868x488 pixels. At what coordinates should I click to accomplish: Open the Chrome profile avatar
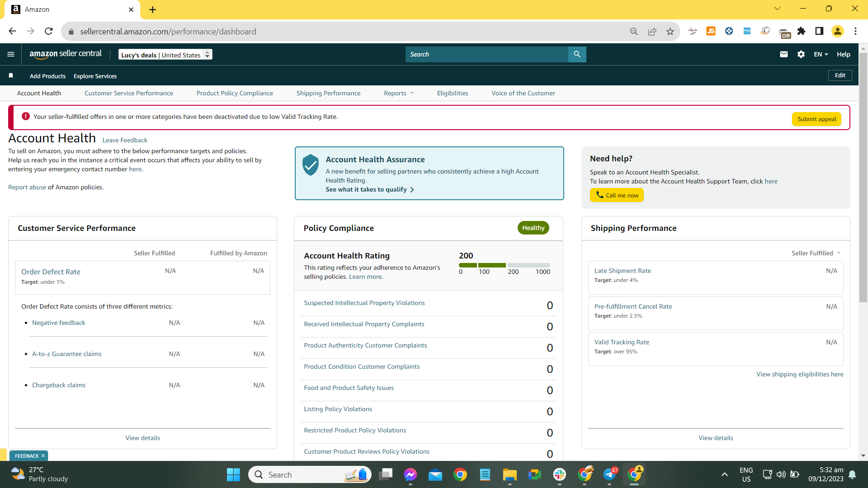click(838, 31)
